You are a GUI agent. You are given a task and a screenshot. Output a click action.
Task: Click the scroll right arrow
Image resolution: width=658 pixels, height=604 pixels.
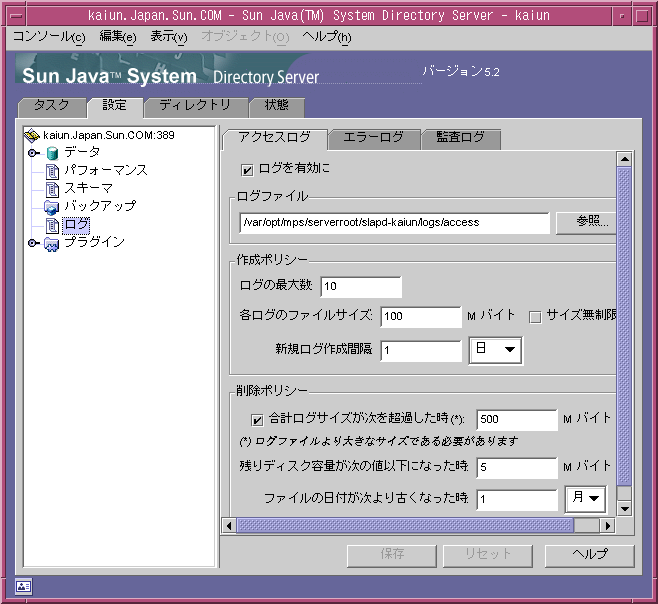608,526
